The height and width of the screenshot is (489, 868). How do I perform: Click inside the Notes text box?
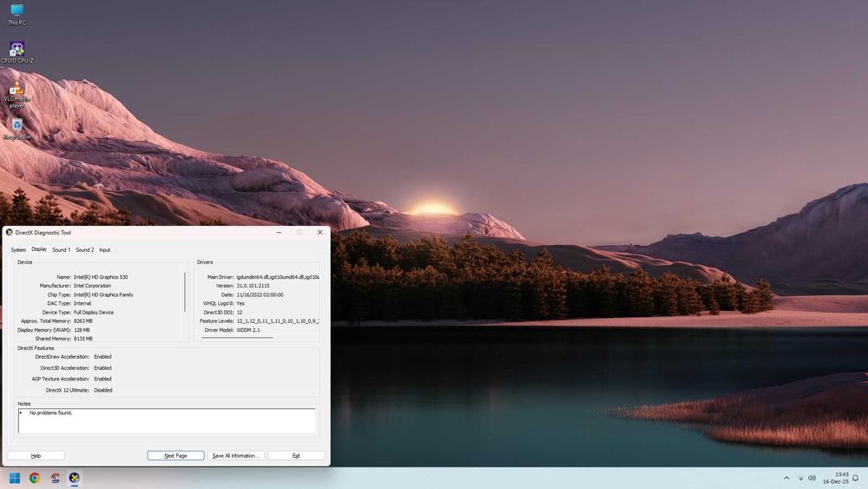coord(167,421)
